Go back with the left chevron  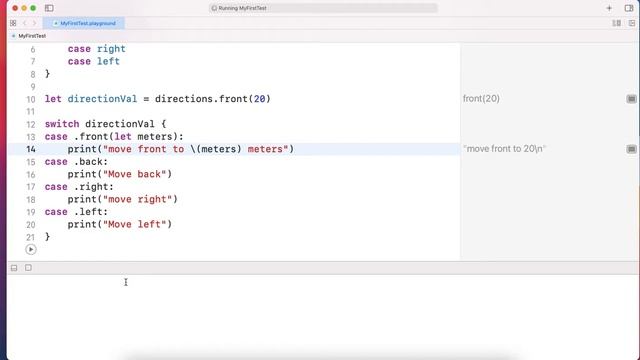(x=24, y=23)
